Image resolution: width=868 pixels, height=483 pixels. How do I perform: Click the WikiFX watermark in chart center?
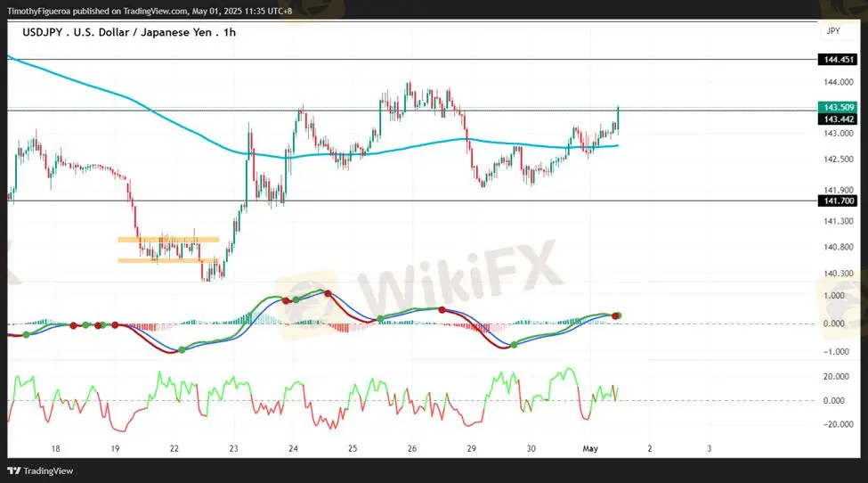(463, 272)
